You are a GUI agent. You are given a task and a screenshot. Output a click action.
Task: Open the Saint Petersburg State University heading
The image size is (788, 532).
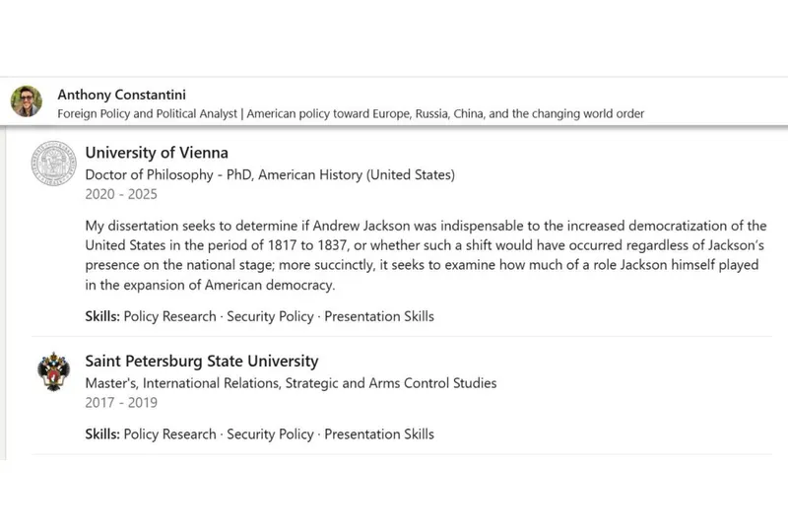[x=202, y=362]
